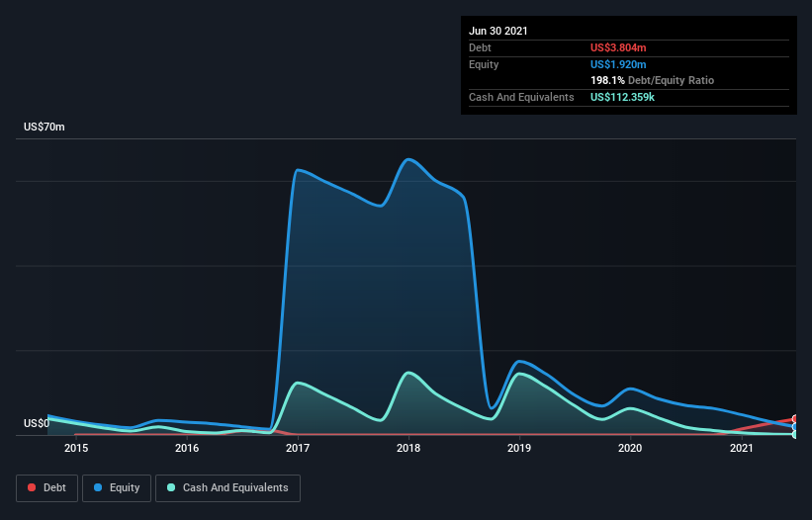812x520 pixels.
Task: Select the 2017 x-axis label
Action: tap(298, 448)
